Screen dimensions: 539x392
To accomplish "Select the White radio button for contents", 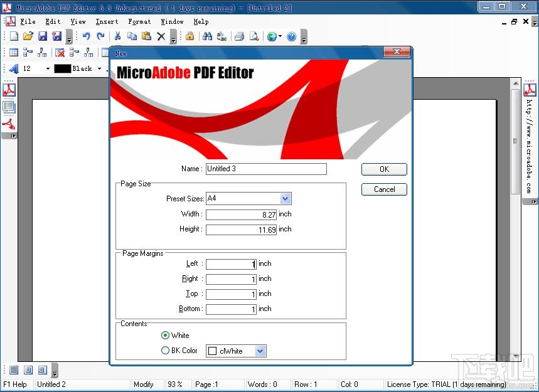I will [165, 336].
